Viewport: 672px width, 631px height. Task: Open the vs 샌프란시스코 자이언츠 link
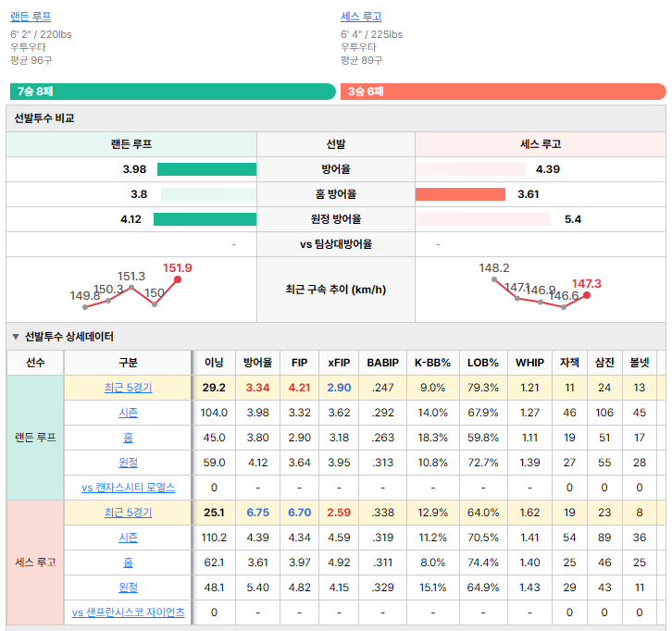click(128, 612)
